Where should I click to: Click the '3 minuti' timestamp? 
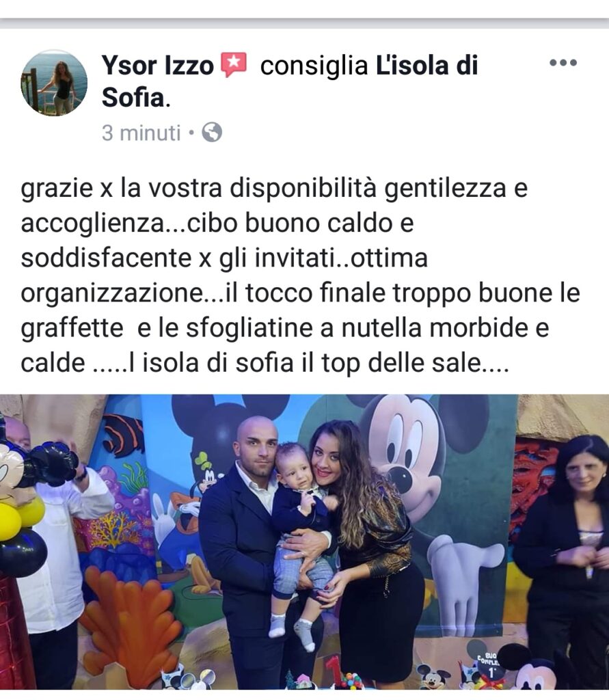pos(141,133)
